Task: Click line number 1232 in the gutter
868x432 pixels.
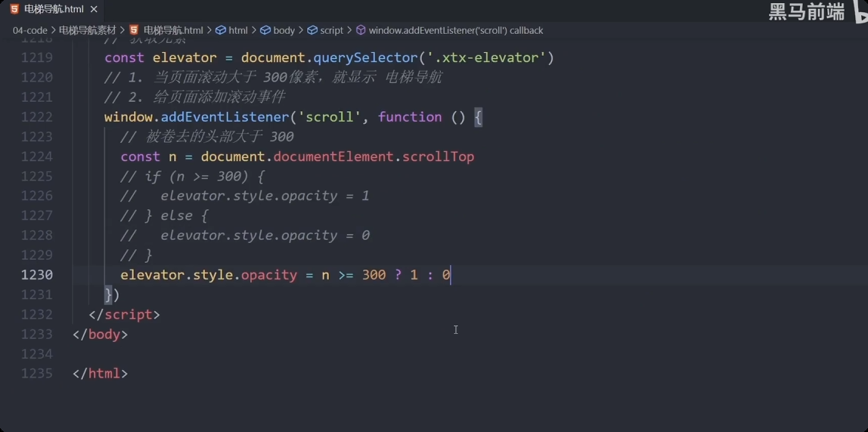Action: (37, 314)
